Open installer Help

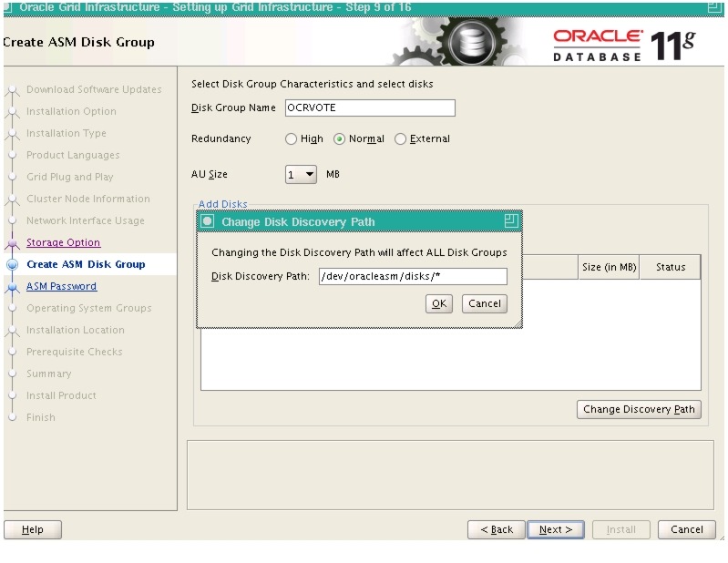tap(33, 529)
